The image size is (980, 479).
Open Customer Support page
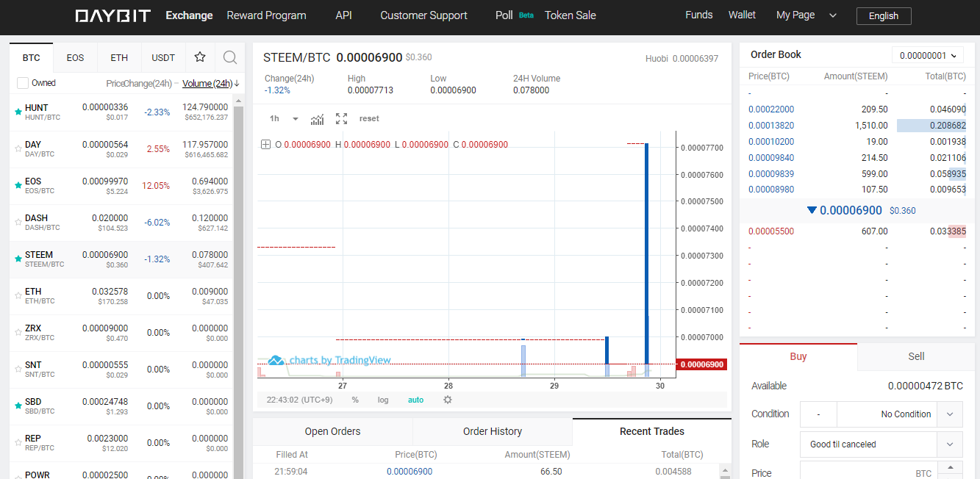coord(423,15)
